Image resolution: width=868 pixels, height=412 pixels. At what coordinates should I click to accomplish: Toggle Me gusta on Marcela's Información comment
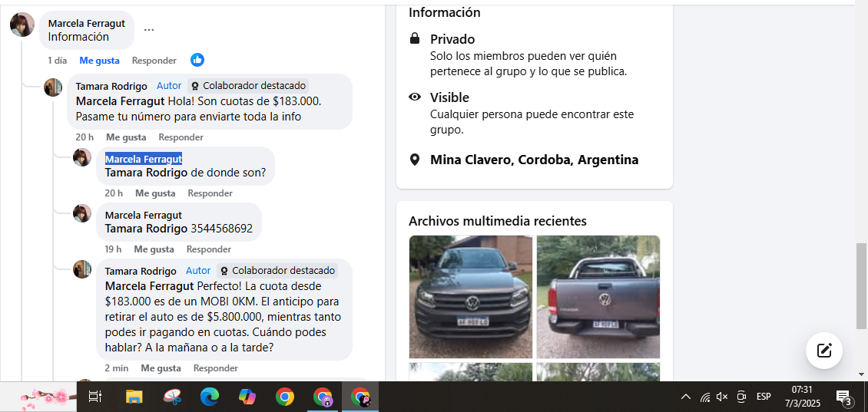pos(100,61)
